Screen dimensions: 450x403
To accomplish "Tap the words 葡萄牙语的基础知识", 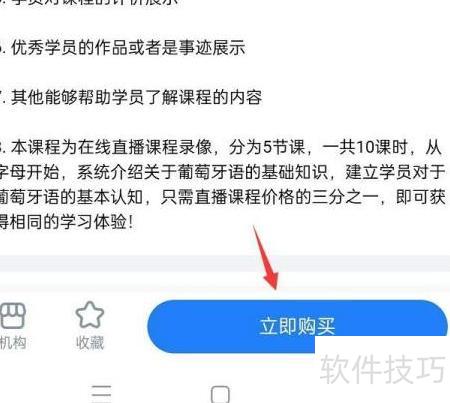I will click(253, 172).
